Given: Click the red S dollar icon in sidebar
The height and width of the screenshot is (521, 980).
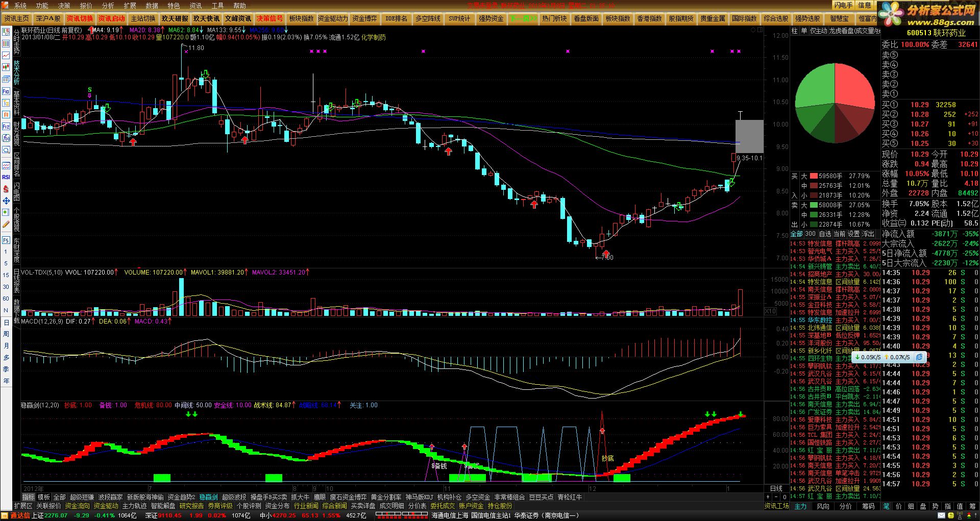Looking at the screenshot, I should (6, 189).
